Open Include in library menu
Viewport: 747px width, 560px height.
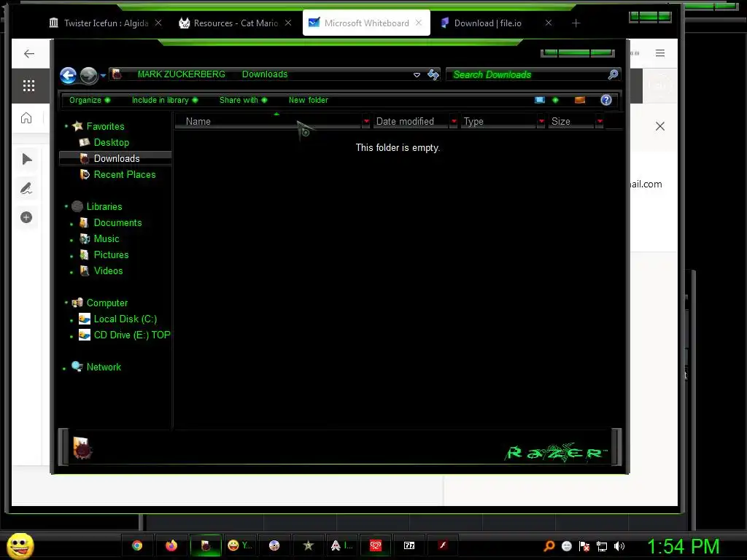(x=164, y=100)
